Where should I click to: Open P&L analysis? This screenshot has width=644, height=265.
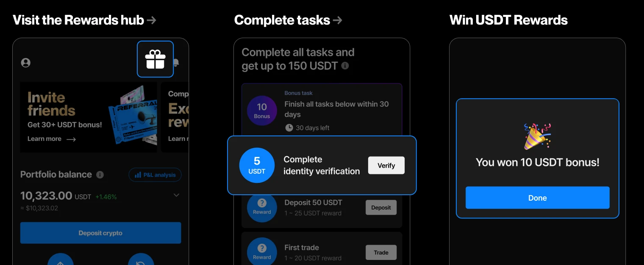pos(155,175)
